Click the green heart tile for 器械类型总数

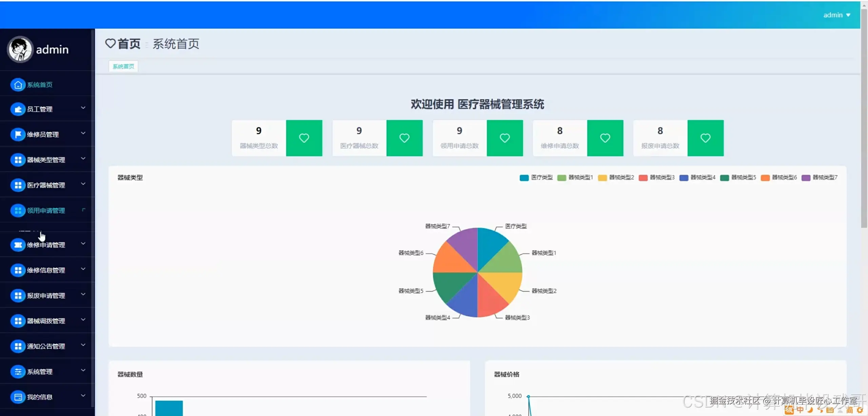304,138
